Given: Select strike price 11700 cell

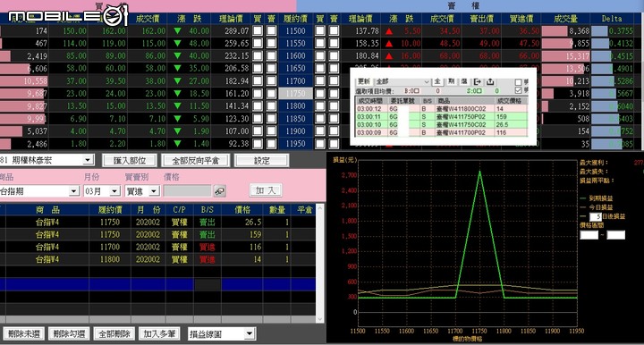Looking at the screenshot, I should point(295,80).
